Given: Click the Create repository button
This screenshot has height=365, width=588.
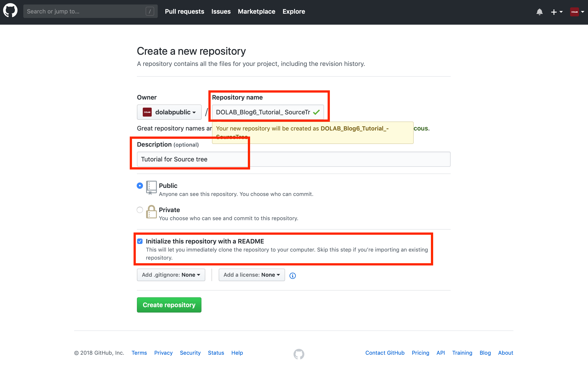Looking at the screenshot, I should (169, 305).
